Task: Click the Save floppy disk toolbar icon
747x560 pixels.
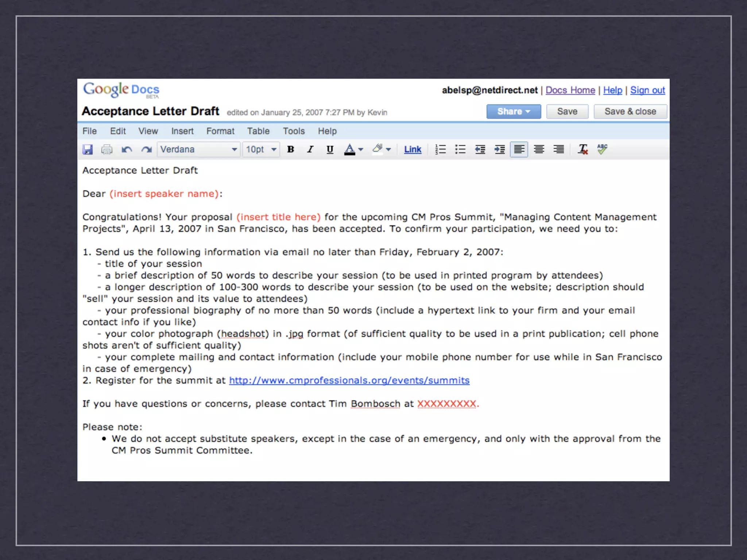Action: pyautogui.click(x=88, y=149)
